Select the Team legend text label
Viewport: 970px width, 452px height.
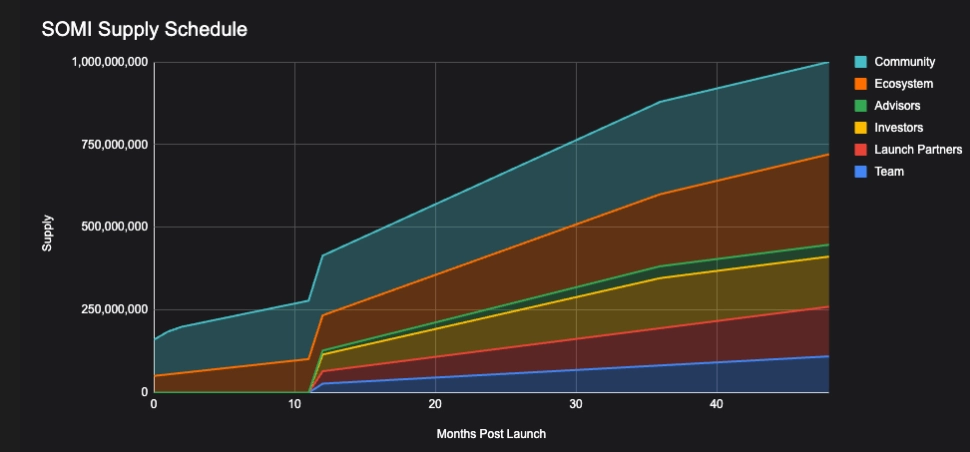pyautogui.click(x=889, y=172)
